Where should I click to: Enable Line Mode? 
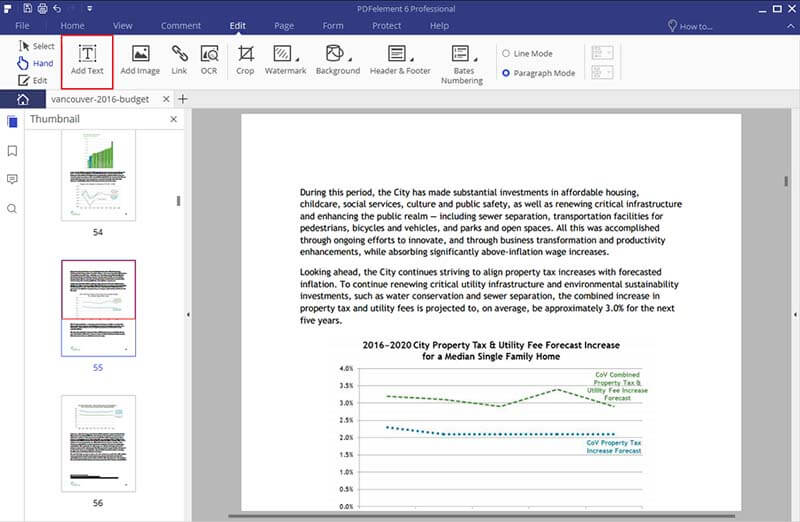[x=506, y=53]
